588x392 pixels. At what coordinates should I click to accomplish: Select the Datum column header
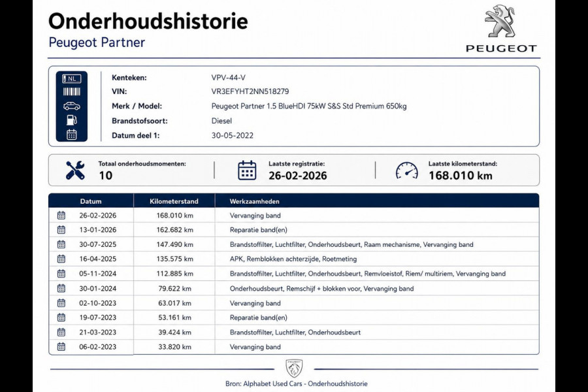pos(91,201)
